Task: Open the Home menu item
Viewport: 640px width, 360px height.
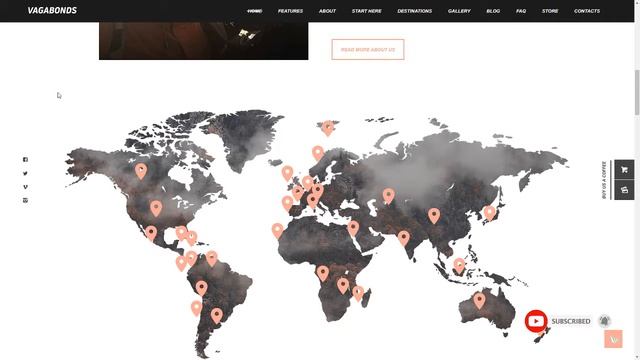Action: (x=255, y=11)
